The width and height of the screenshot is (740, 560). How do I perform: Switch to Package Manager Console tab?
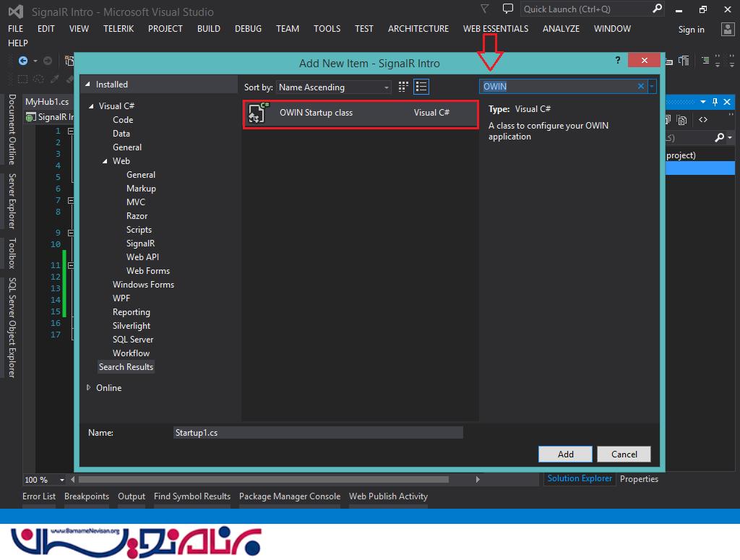click(x=289, y=496)
